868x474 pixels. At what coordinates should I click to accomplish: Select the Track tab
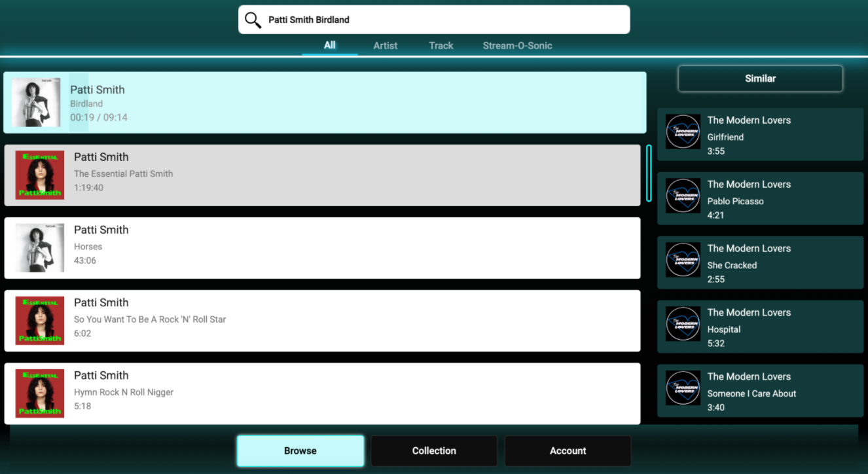point(441,46)
